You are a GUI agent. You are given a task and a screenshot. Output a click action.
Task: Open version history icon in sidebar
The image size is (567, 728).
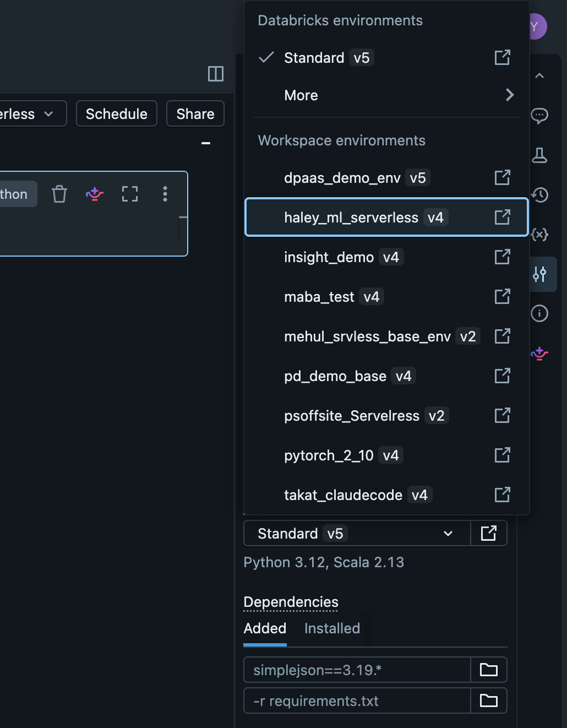point(539,194)
